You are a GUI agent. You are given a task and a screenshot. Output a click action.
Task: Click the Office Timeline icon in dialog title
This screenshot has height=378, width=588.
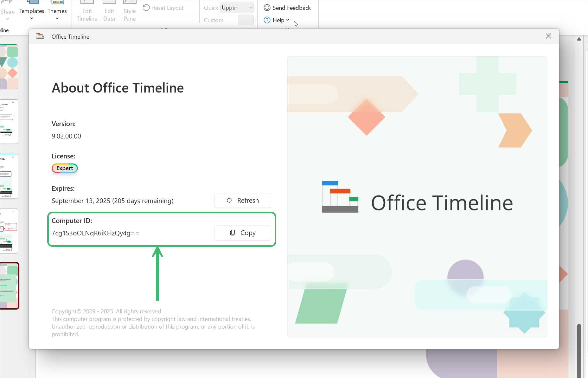(40, 36)
